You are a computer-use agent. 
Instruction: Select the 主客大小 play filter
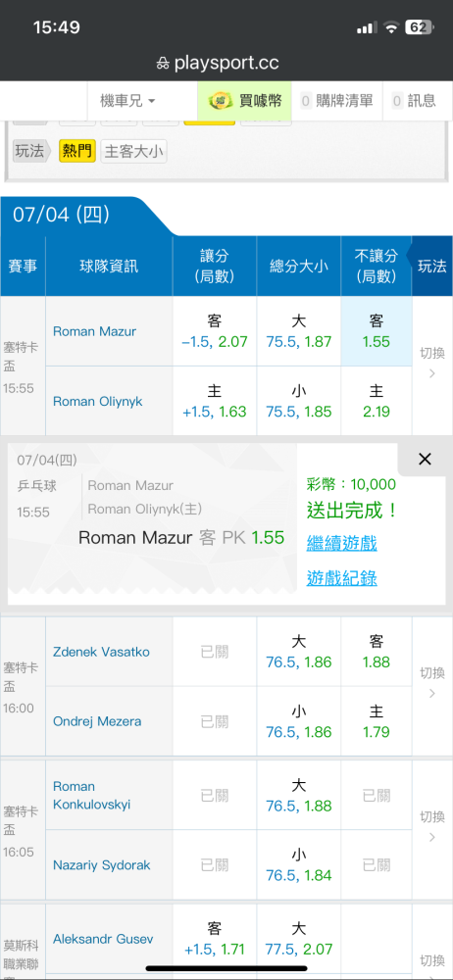click(x=134, y=151)
